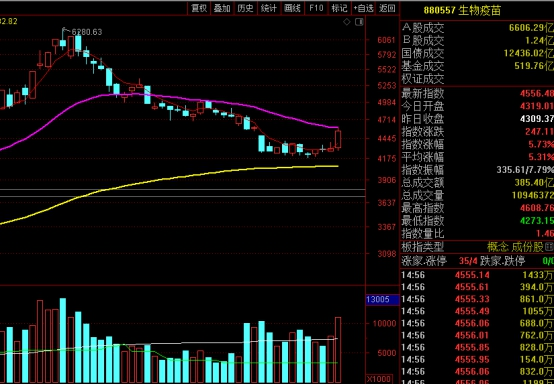The width and height of the screenshot is (554, 385).
Task: Select tick price 4555.61
Action: 472,287
